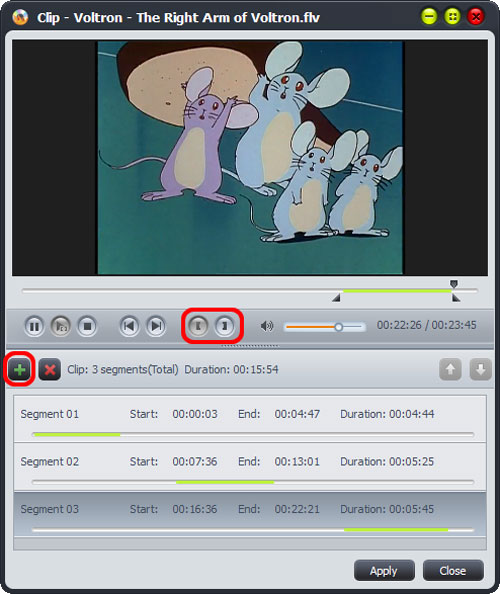Click the playhead marker on timeline
The width and height of the screenshot is (500, 594).
coord(454,284)
